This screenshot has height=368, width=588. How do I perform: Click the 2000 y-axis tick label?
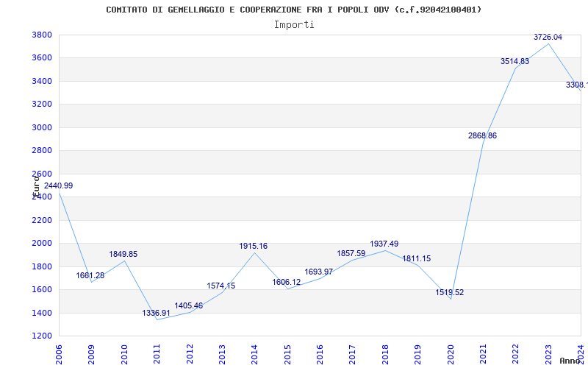pos(41,243)
